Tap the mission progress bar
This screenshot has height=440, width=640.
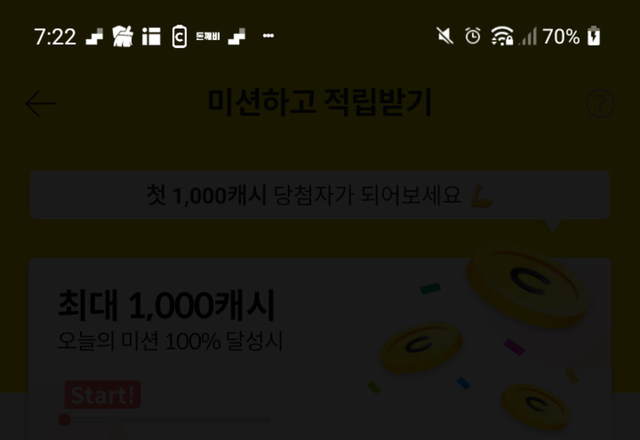(165, 419)
